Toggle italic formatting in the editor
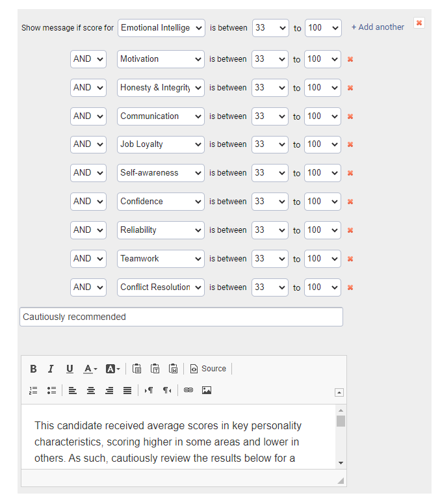Screen dimensions: 440x504 [51, 369]
